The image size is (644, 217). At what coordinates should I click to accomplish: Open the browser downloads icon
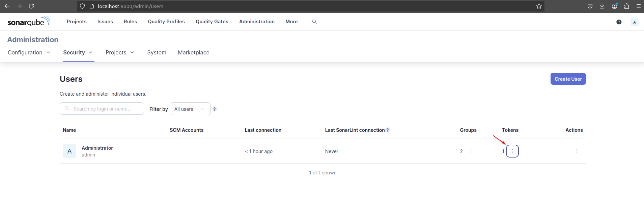click(x=602, y=6)
